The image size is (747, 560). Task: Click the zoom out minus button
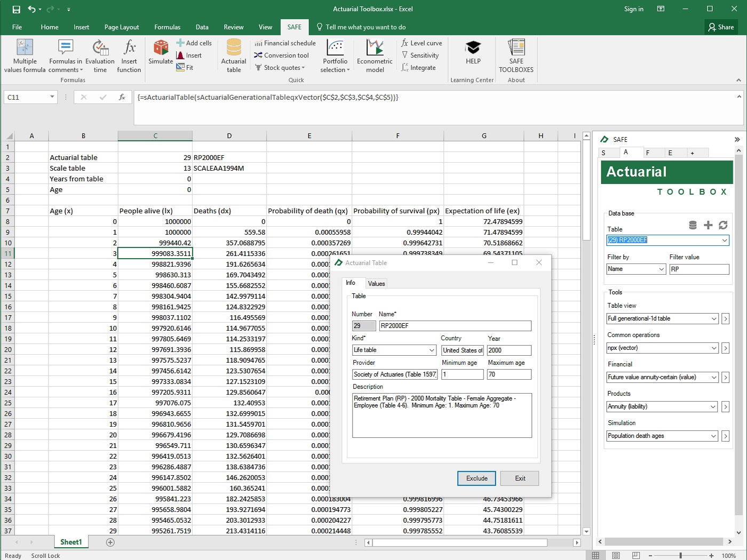click(x=650, y=555)
